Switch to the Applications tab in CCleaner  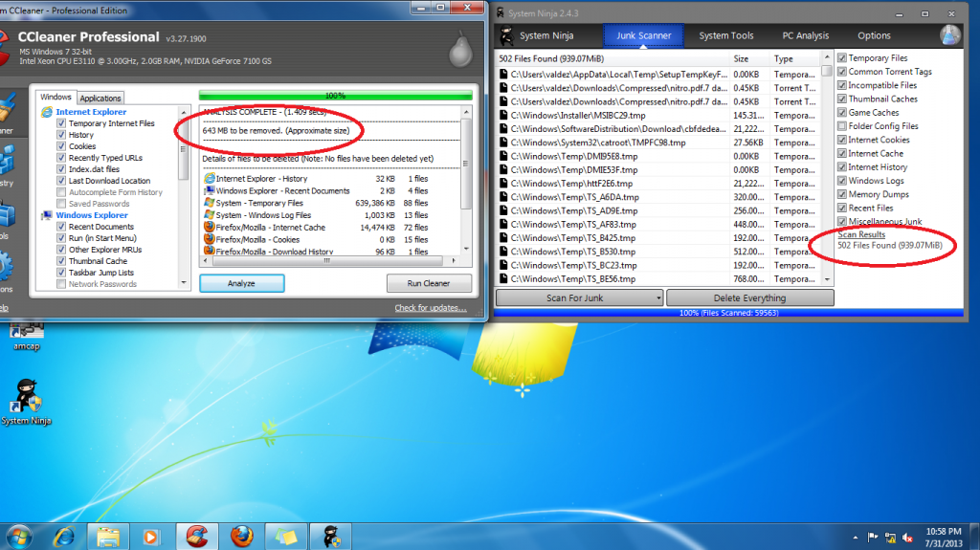click(x=100, y=98)
